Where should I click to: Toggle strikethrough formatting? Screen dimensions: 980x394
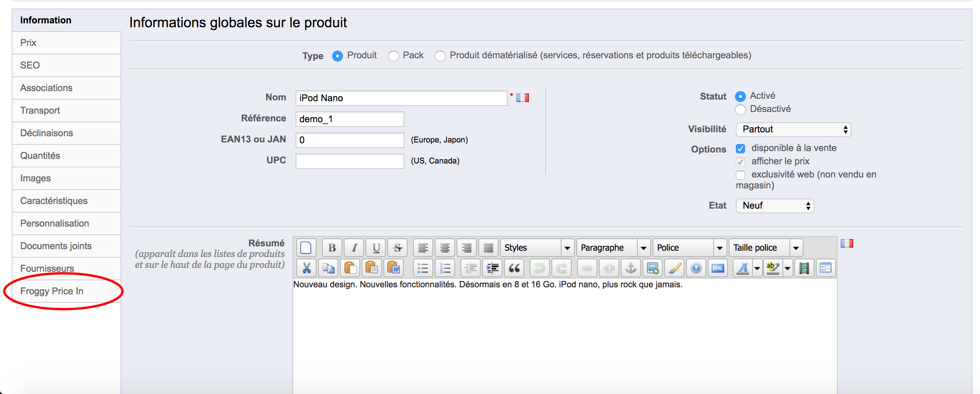click(x=397, y=248)
